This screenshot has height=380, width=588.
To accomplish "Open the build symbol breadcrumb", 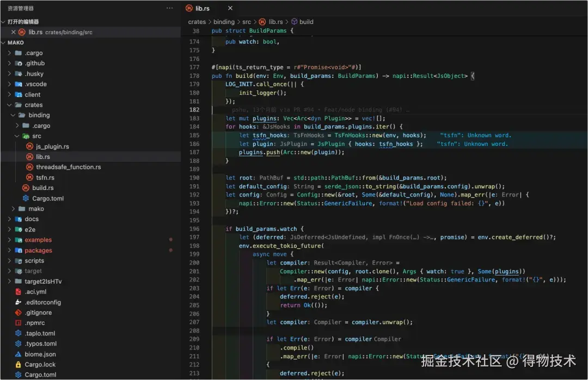I will point(306,22).
